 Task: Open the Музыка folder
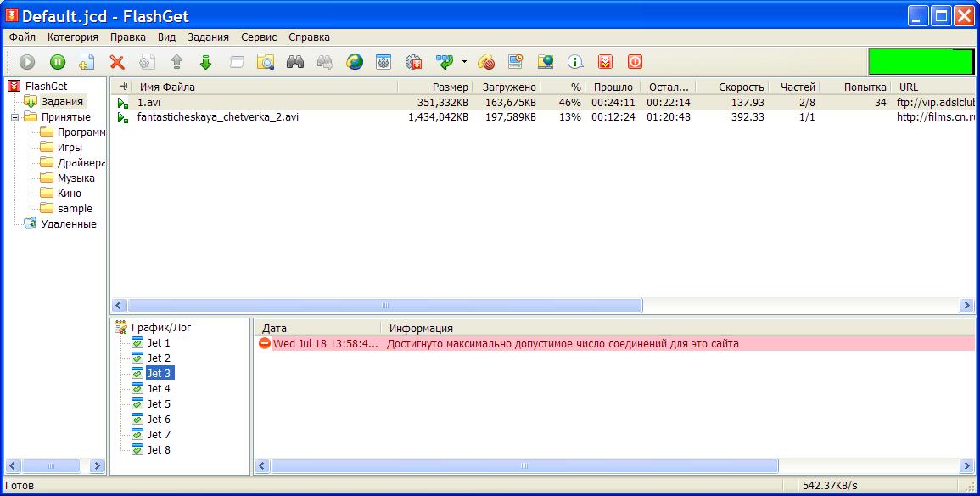[76, 178]
